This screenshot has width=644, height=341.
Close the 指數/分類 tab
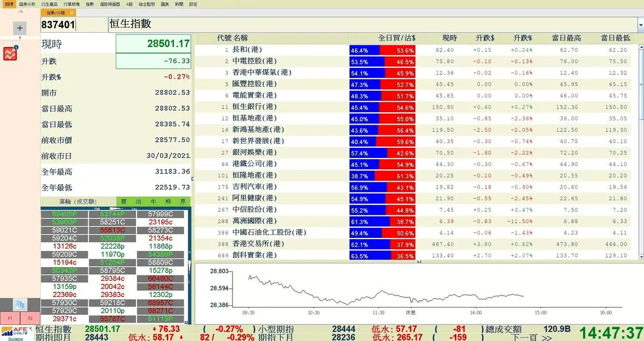(x=72, y=13)
